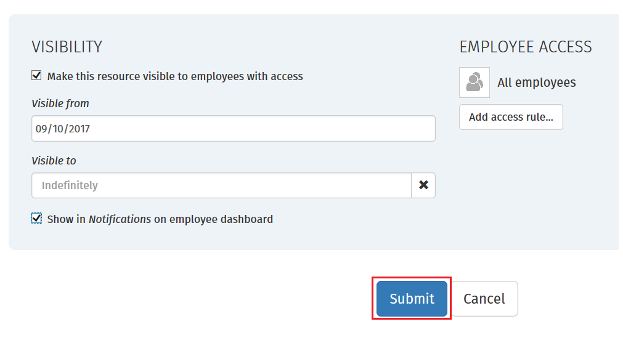Submit the resource form
This screenshot has height=364, width=623.
[x=412, y=299]
